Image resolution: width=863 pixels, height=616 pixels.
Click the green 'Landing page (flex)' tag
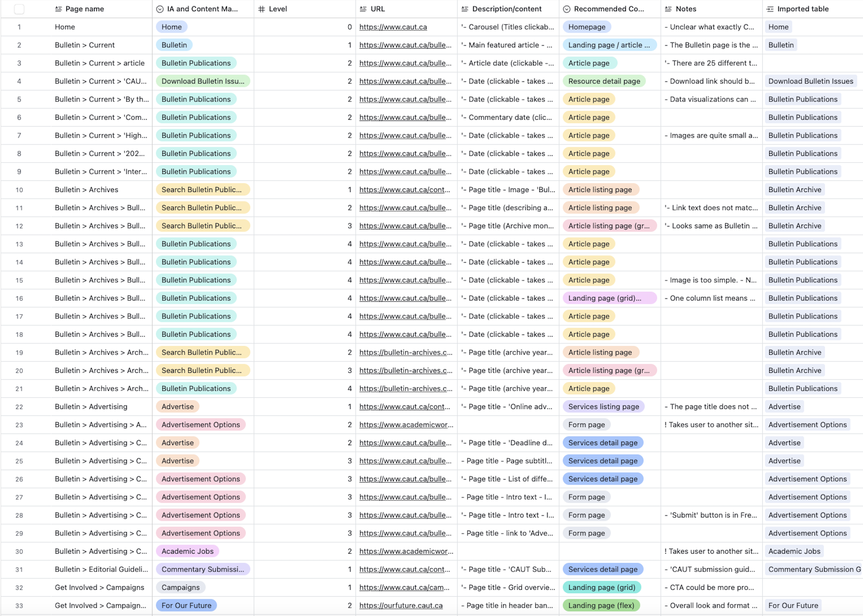pyautogui.click(x=601, y=606)
